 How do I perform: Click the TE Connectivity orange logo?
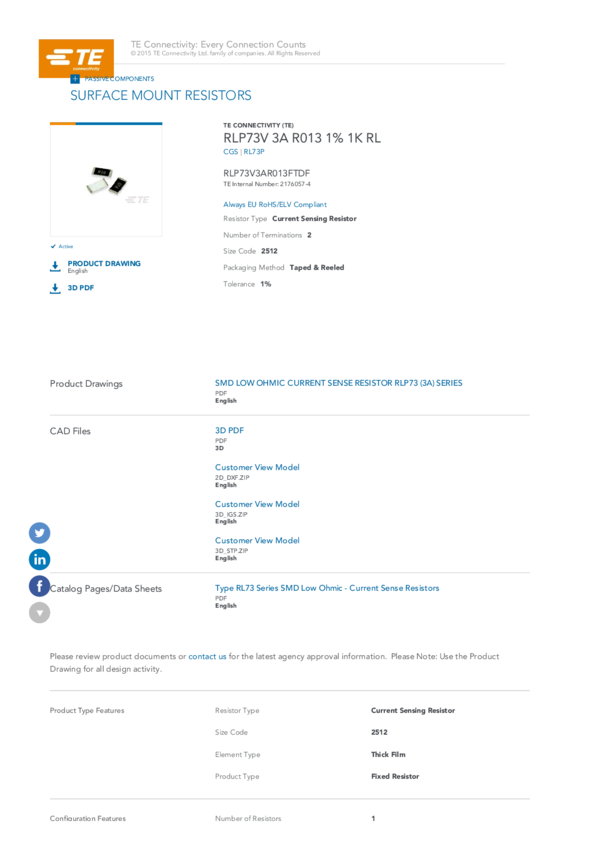(76, 58)
